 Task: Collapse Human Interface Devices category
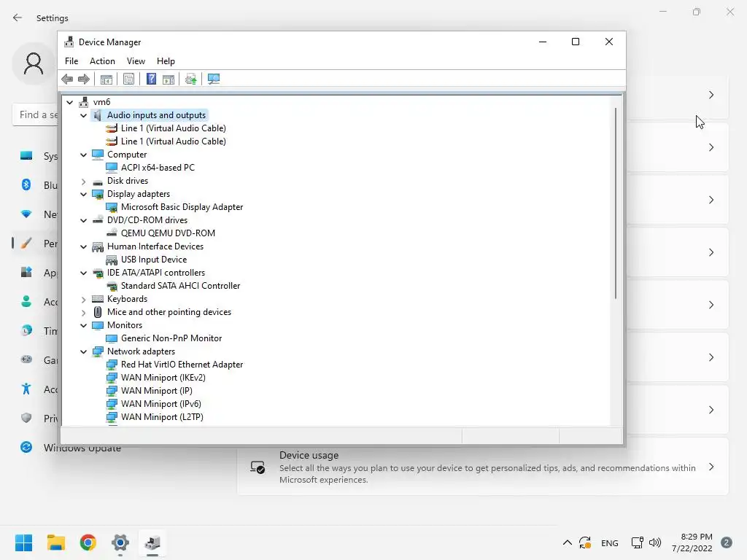pyautogui.click(x=83, y=246)
